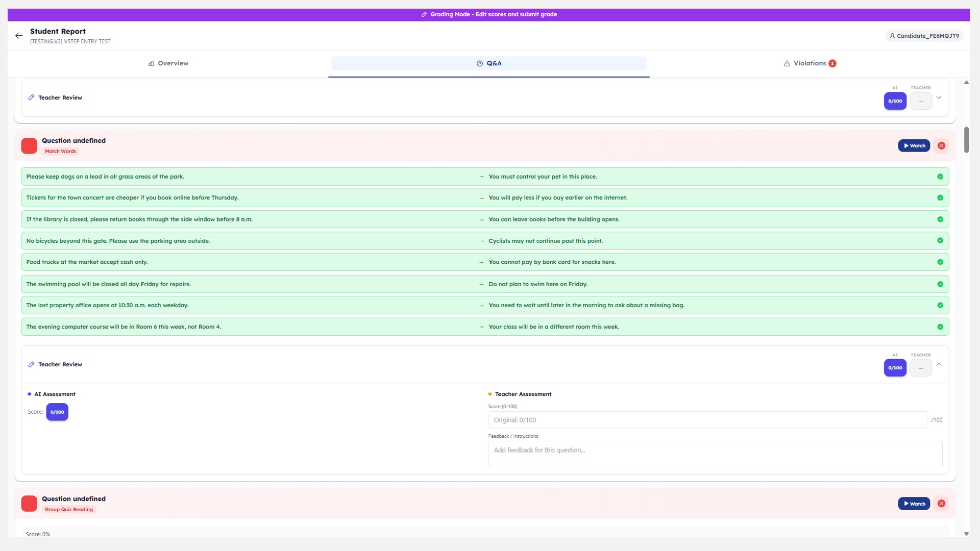
Task: Click AI 0/100 badge in top Teacher Review
Action: tap(895, 101)
